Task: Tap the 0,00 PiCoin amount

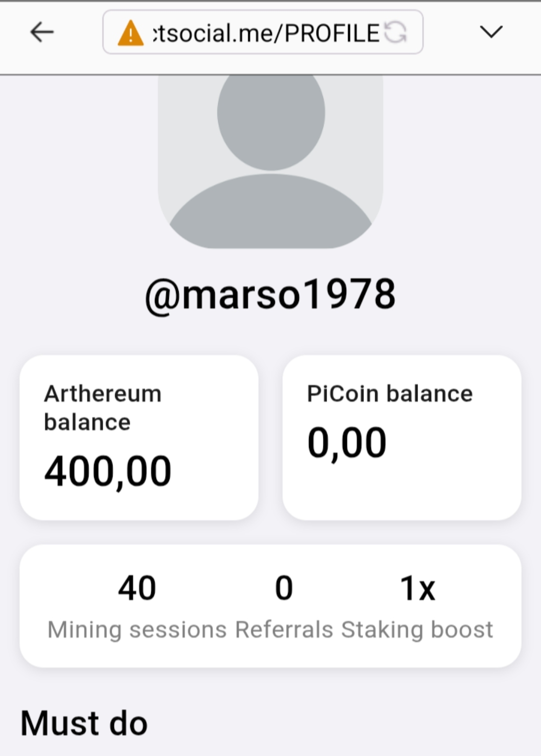Action: (x=347, y=442)
